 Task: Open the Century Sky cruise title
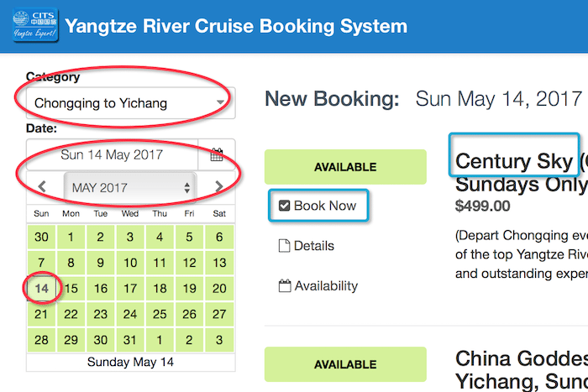(x=514, y=161)
